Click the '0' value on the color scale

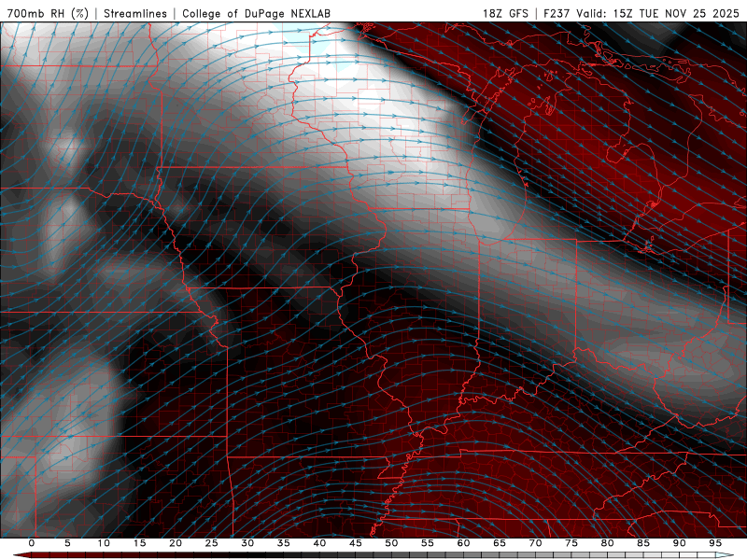pyautogui.click(x=32, y=543)
